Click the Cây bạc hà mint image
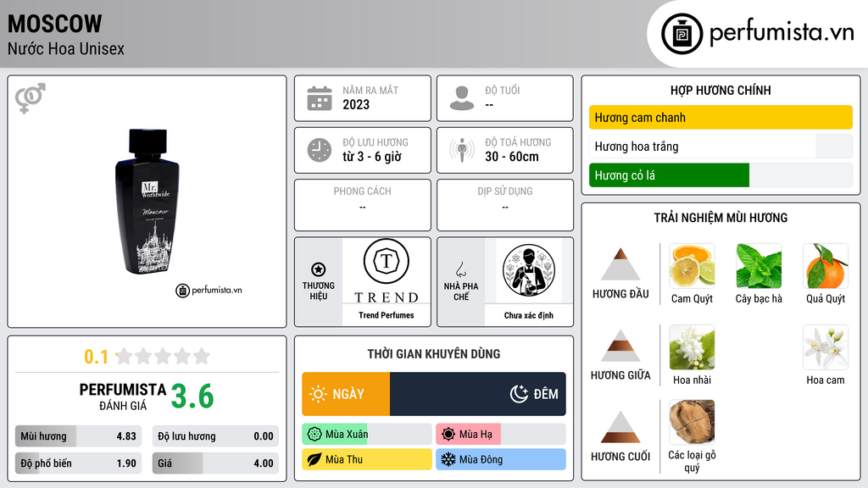Image resolution: width=868 pixels, height=488 pixels. click(x=759, y=266)
